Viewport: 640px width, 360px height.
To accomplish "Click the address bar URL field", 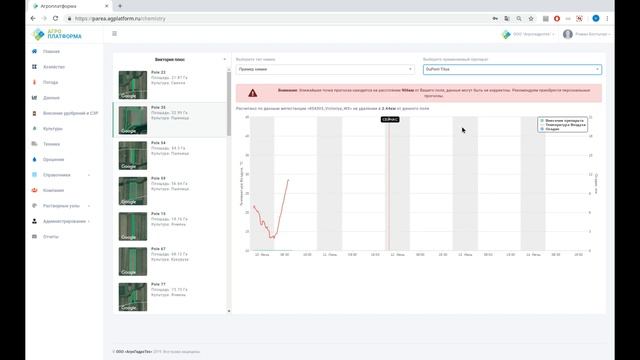I will pos(278,18).
